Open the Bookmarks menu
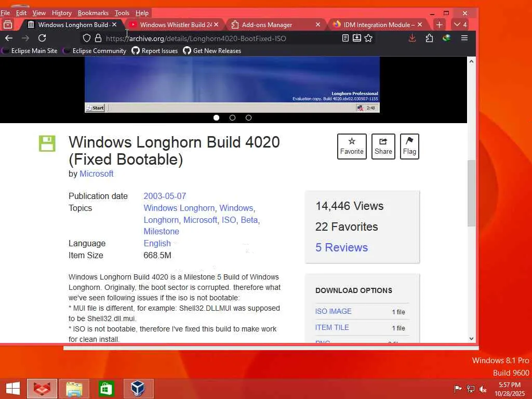 93,13
